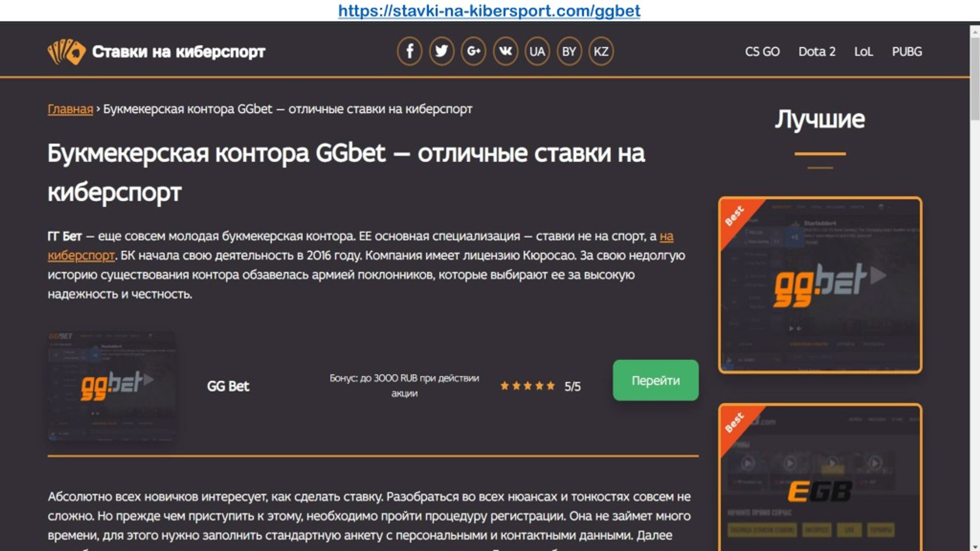Image resolution: width=980 pixels, height=551 pixels.
Task: Click the five-star rating icons
Action: [528, 386]
